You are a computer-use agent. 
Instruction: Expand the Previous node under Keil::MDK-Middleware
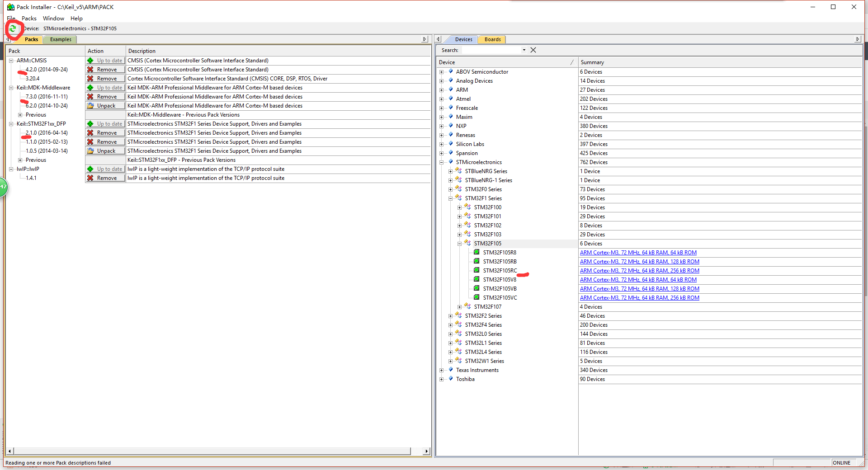20,114
